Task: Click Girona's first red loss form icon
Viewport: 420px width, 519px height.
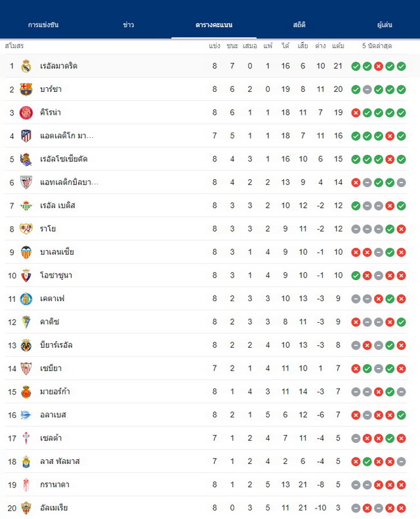Action: (x=356, y=113)
